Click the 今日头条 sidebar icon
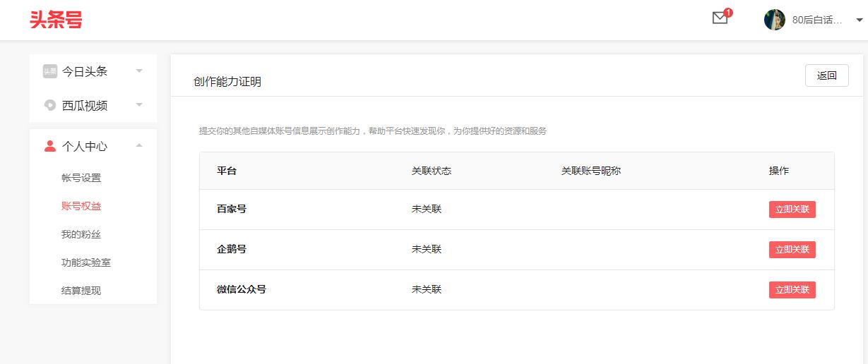868x364 pixels. click(50, 71)
